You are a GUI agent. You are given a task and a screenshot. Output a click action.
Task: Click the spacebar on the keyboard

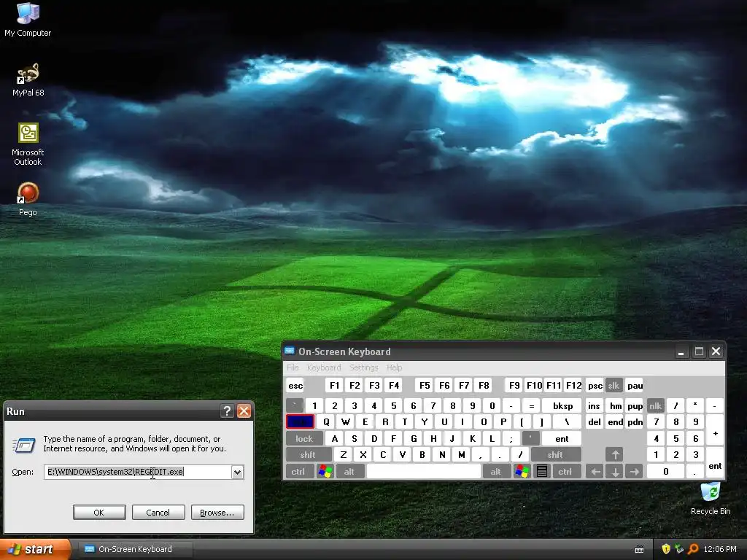(424, 472)
